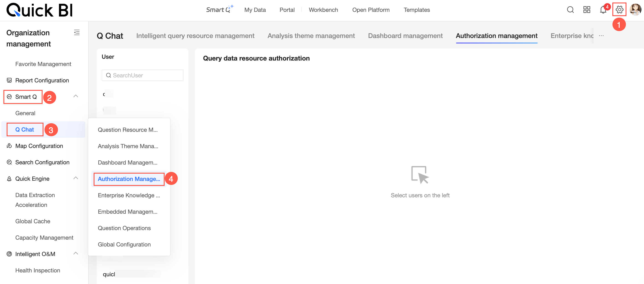This screenshot has width=644, height=284.
Task: Select Question Operations in flyout menu
Action: [x=124, y=228]
